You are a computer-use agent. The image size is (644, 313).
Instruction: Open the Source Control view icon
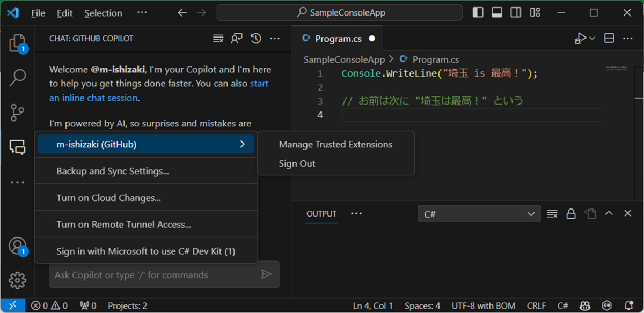pos(17,113)
